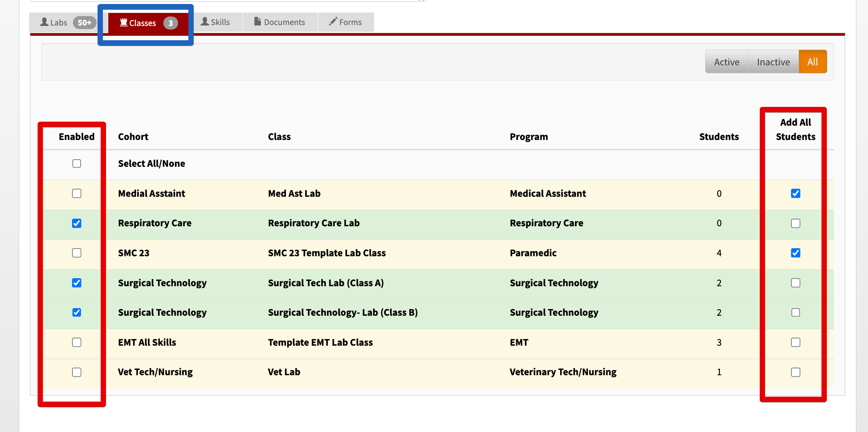868x432 pixels.
Task: Check Add All Students for Respiratory Care Lab
Action: tap(796, 223)
